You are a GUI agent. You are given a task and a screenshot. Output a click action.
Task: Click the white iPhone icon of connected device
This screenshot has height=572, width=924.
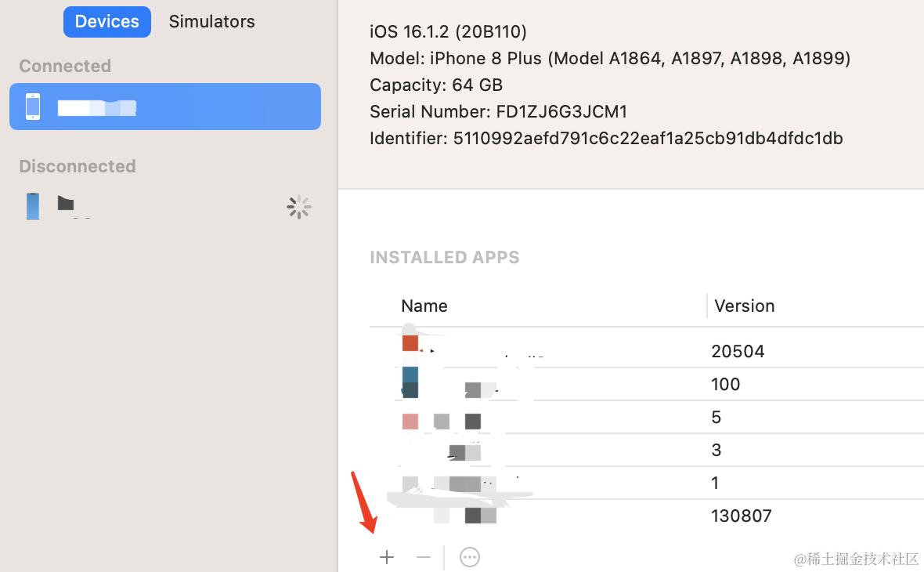(33, 107)
